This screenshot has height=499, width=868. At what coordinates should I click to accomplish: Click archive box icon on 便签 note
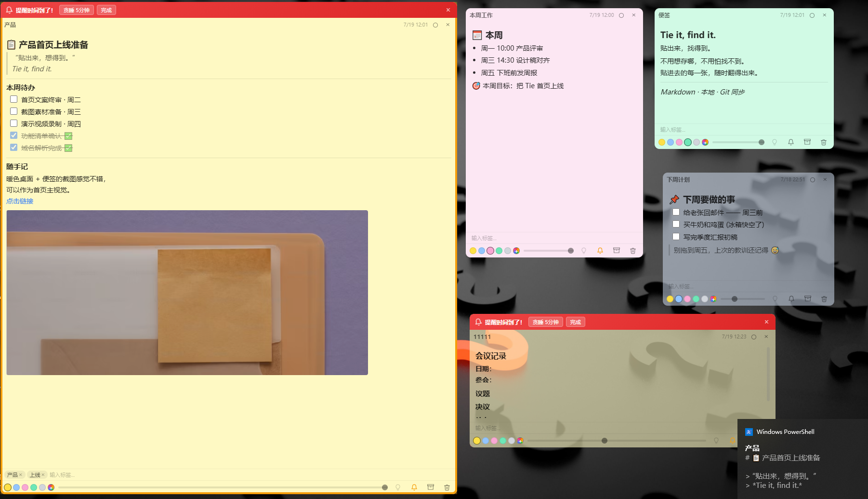pos(807,142)
